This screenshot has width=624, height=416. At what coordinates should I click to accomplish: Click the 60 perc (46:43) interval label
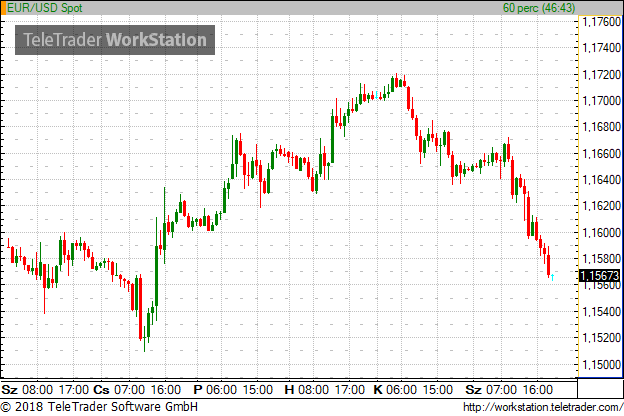point(539,8)
